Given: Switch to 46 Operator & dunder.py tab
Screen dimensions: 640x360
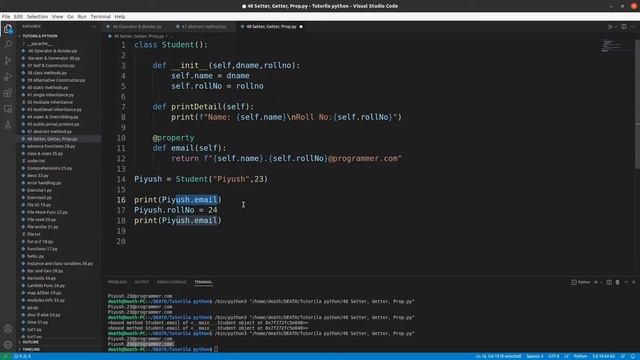Looking at the screenshot, I should (136, 27).
